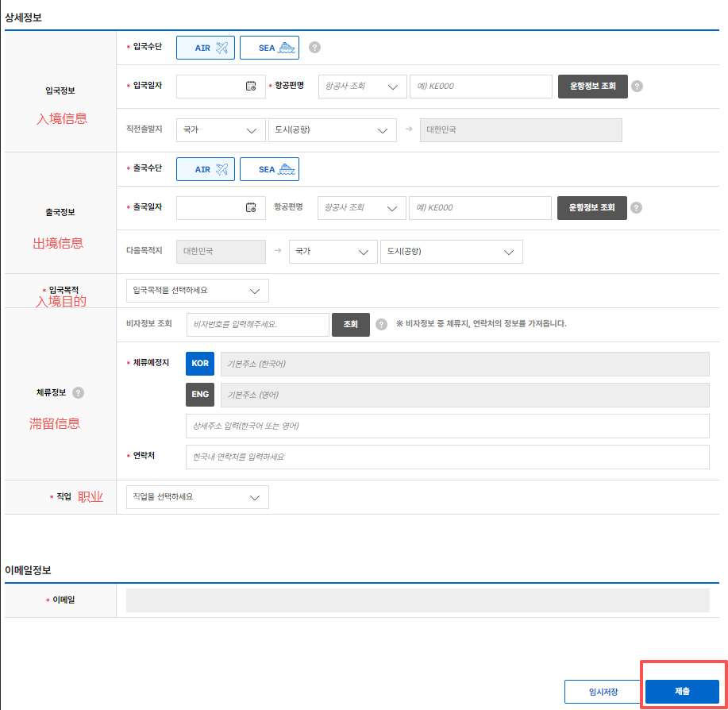Focus the entry date input field

point(221,87)
